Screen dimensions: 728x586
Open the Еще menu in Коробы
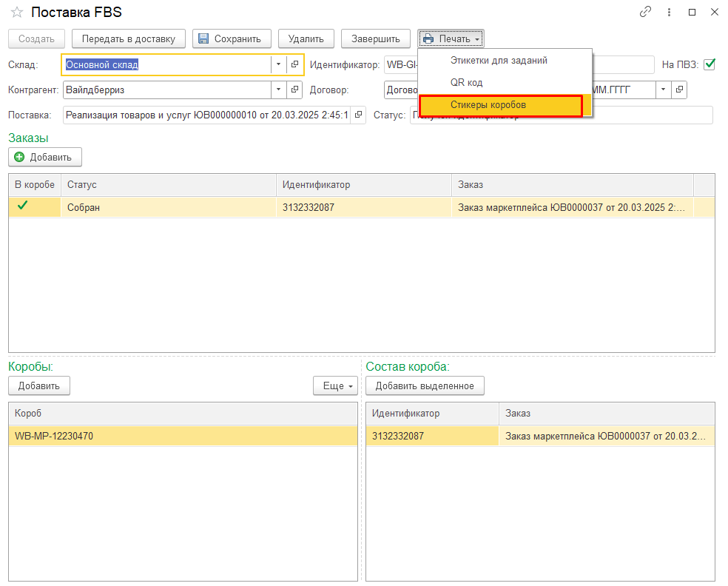point(335,386)
